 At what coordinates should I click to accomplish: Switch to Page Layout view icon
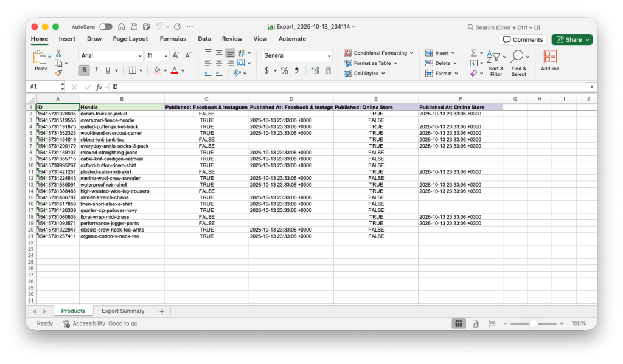point(476,323)
